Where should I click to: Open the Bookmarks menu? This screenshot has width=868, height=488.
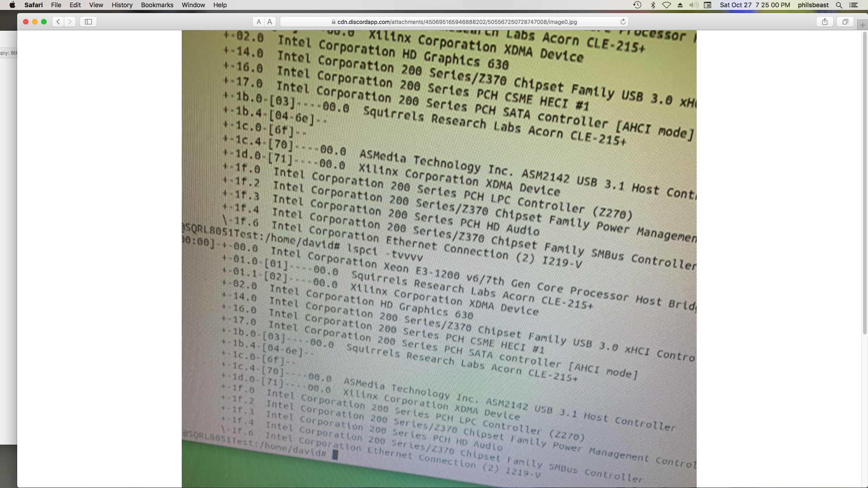157,5
